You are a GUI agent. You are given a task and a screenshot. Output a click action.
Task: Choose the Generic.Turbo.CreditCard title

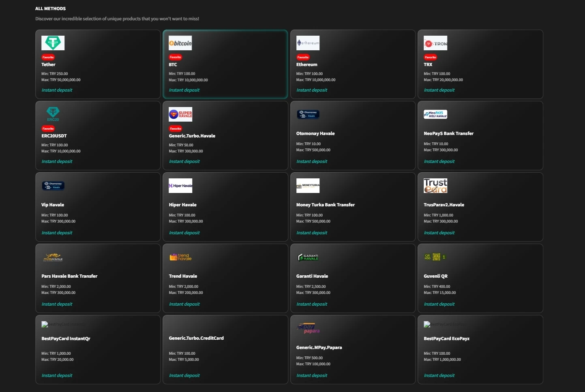click(196, 338)
